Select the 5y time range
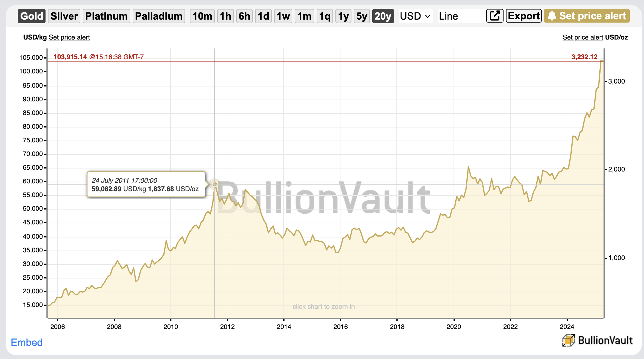 [x=362, y=16]
